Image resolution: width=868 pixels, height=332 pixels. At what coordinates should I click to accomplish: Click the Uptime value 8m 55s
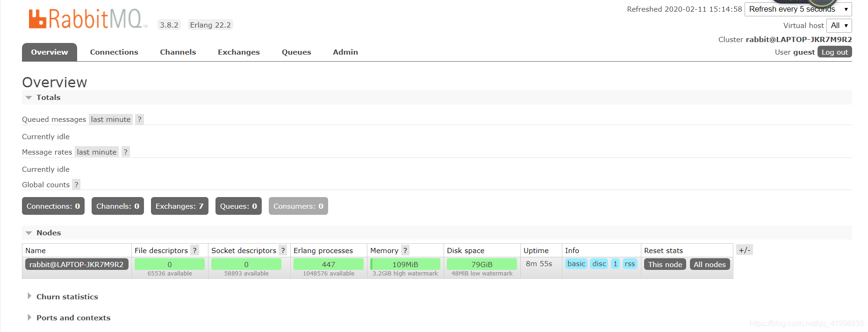(539, 263)
